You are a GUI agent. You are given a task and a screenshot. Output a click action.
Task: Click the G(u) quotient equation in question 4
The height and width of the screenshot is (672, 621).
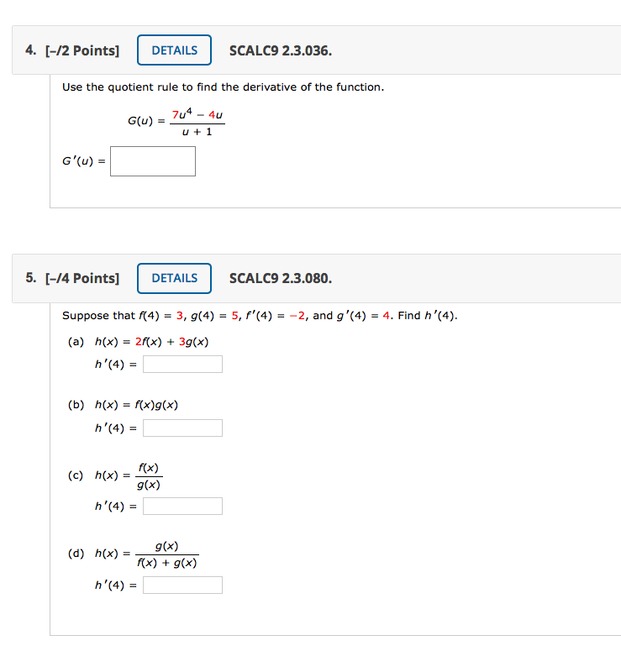point(176,122)
